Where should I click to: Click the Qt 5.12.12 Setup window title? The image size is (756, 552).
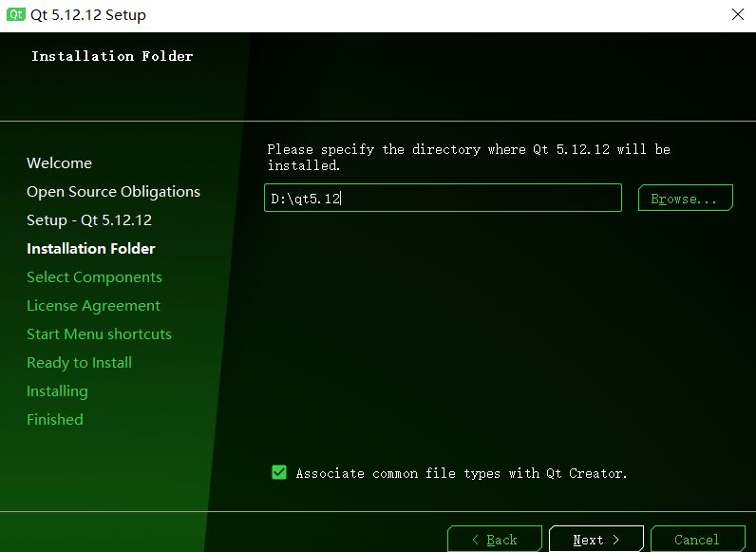click(x=88, y=15)
